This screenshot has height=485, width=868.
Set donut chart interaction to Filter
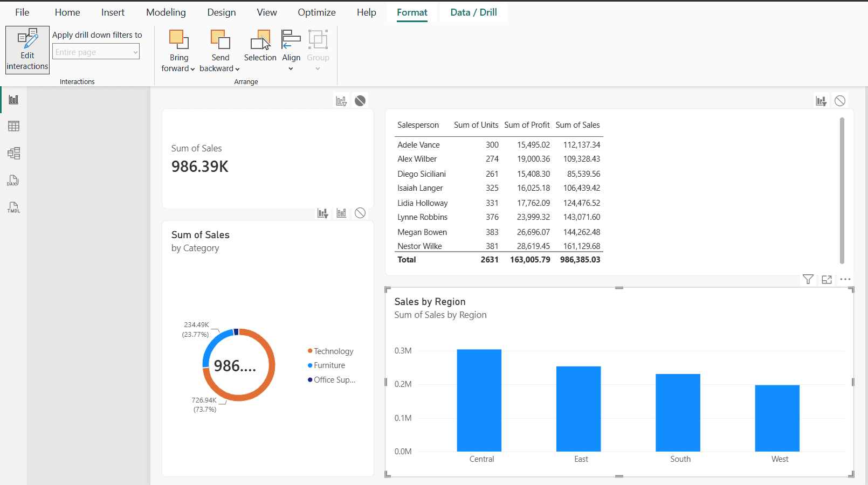[322, 213]
